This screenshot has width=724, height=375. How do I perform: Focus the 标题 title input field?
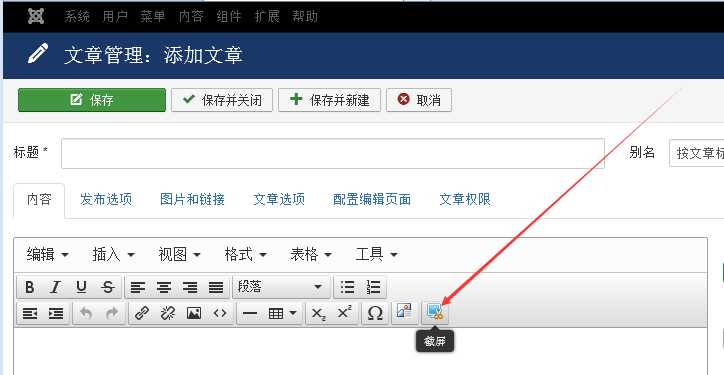(333, 153)
